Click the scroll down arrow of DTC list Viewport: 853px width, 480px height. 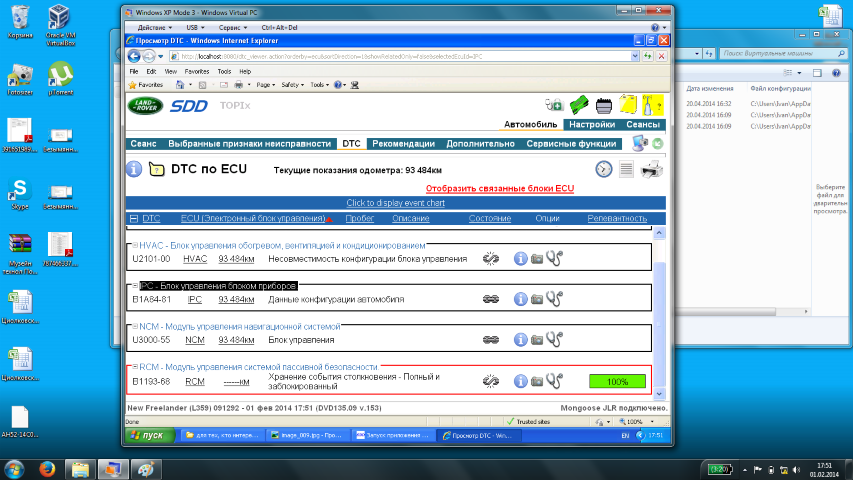tap(659, 394)
